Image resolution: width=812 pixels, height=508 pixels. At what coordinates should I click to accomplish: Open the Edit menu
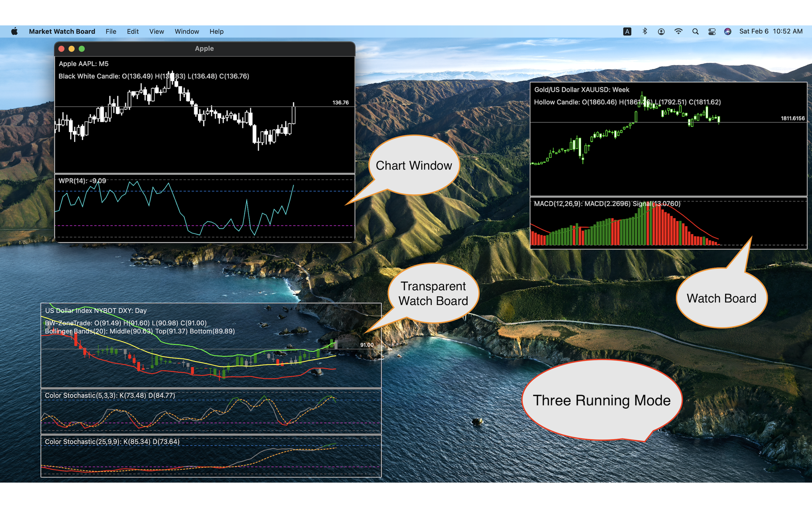coord(133,32)
